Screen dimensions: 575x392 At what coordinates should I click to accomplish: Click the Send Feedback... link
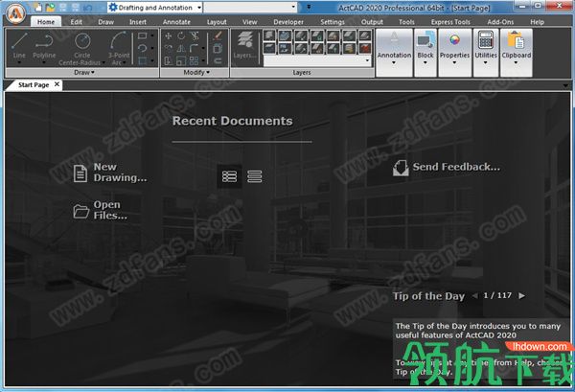coord(456,167)
